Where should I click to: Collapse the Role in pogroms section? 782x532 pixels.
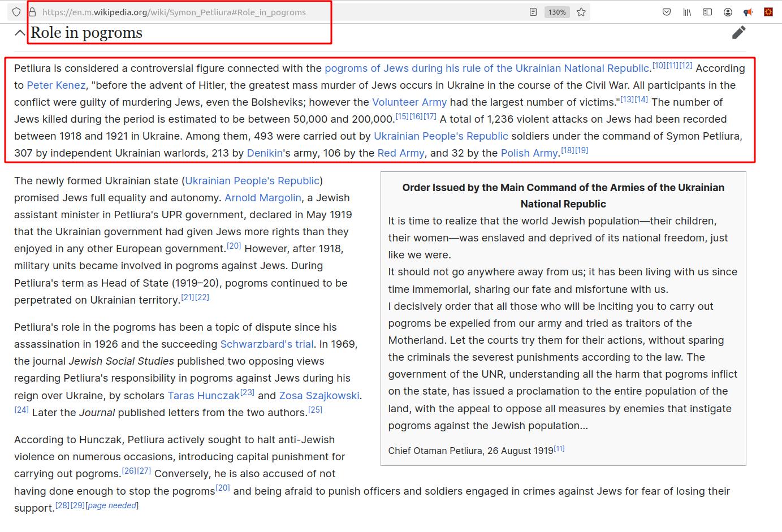20,33
